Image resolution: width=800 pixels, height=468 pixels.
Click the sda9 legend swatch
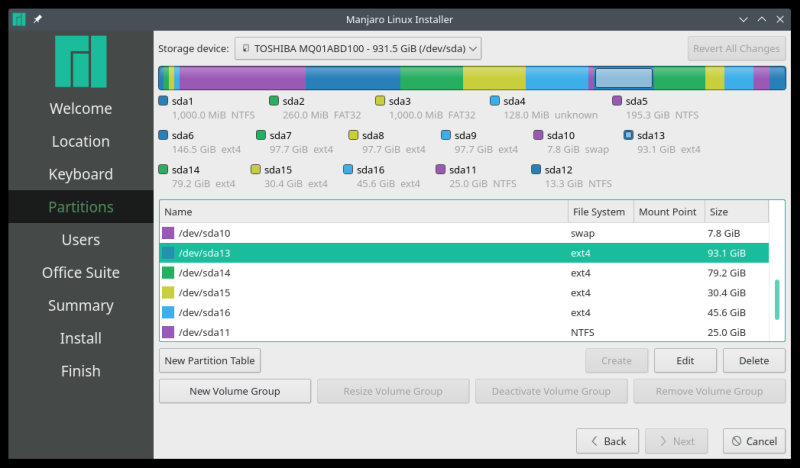pos(446,135)
